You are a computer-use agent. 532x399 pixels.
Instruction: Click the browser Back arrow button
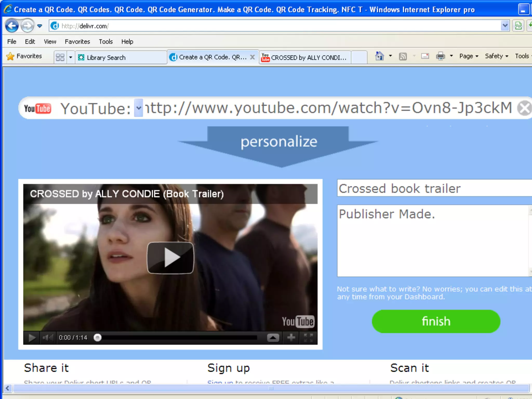pos(12,26)
